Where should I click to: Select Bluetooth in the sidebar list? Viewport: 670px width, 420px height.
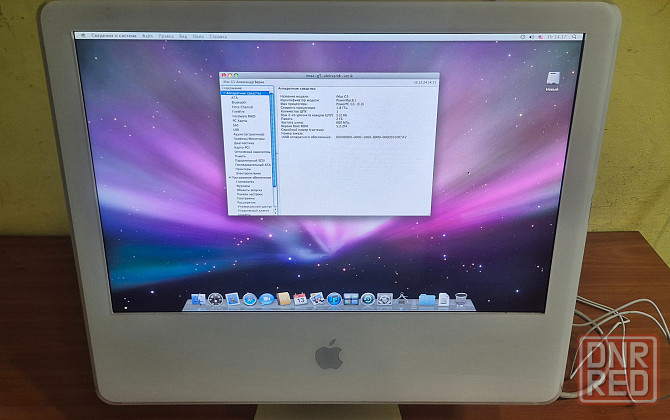tap(239, 103)
